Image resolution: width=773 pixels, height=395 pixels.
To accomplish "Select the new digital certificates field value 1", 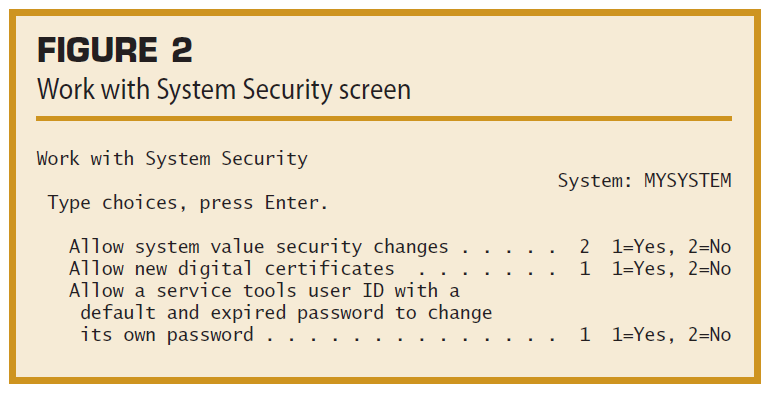I will (585, 269).
